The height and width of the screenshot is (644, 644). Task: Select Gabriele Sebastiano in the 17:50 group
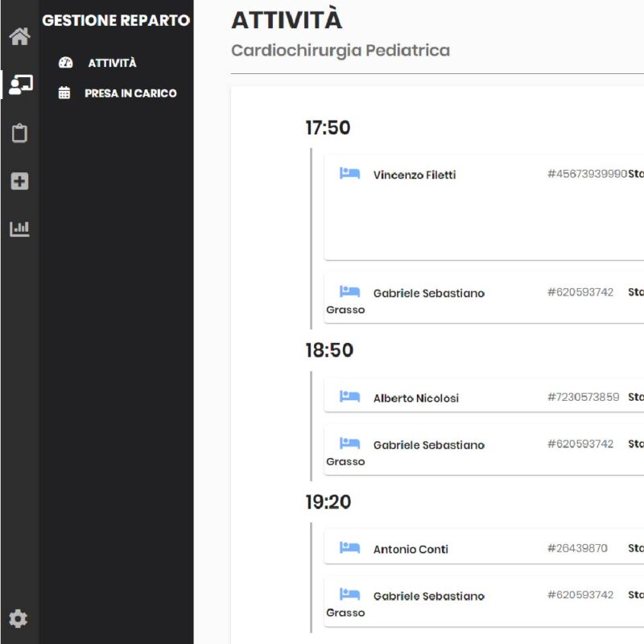(x=429, y=293)
